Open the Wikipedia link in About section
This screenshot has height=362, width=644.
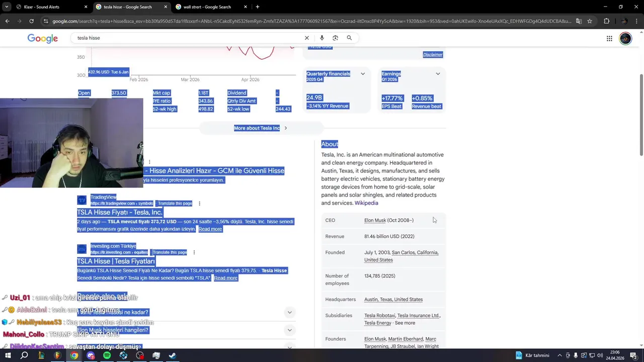[x=366, y=203]
